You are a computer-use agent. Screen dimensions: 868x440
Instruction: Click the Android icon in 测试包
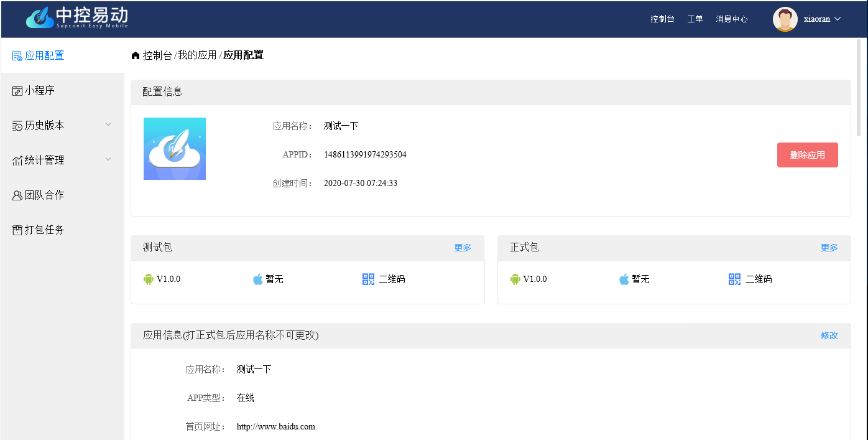tap(149, 279)
